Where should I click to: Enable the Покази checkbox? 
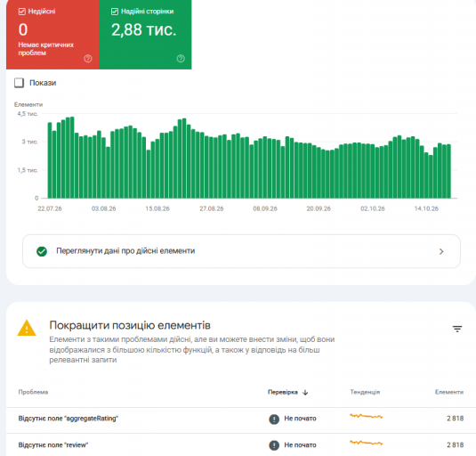pos(19,83)
